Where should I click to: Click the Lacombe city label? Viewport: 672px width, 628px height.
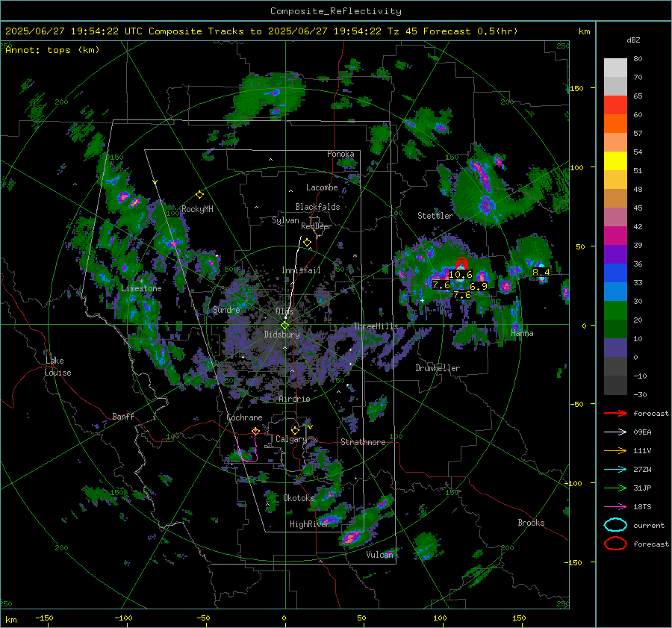click(x=322, y=187)
